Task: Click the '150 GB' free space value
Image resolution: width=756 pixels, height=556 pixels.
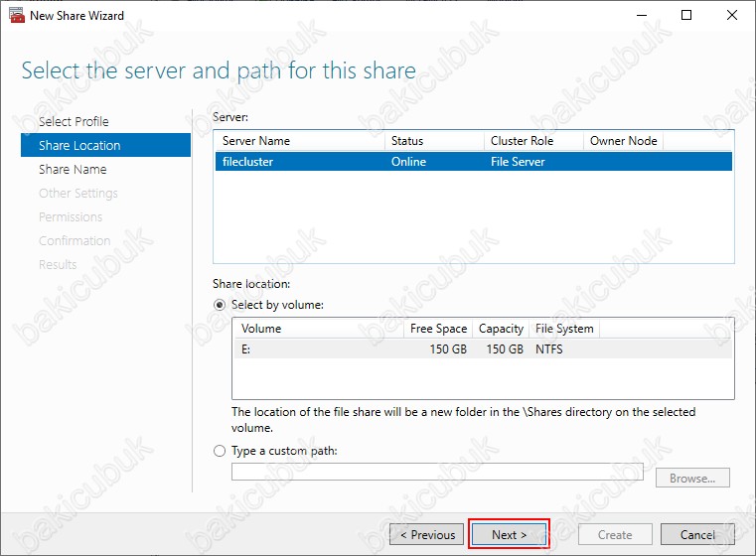Action: pyautogui.click(x=448, y=348)
